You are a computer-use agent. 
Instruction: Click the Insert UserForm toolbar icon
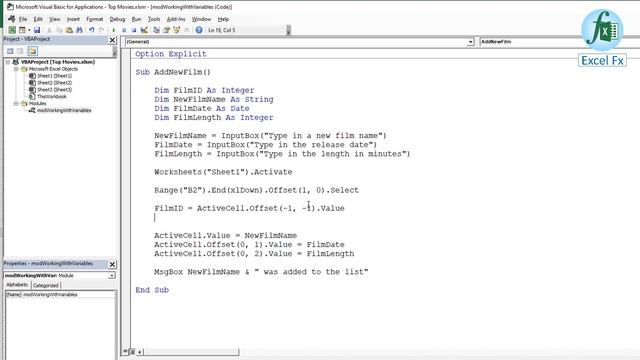point(22,30)
